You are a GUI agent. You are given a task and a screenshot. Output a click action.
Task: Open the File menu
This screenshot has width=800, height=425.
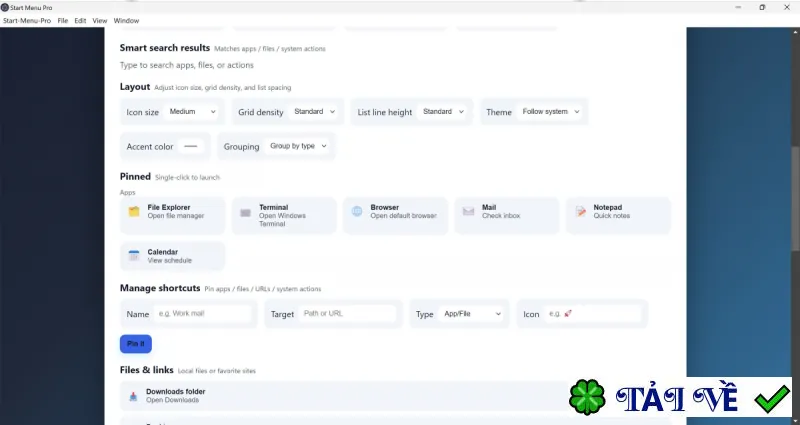tap(63, 21)
